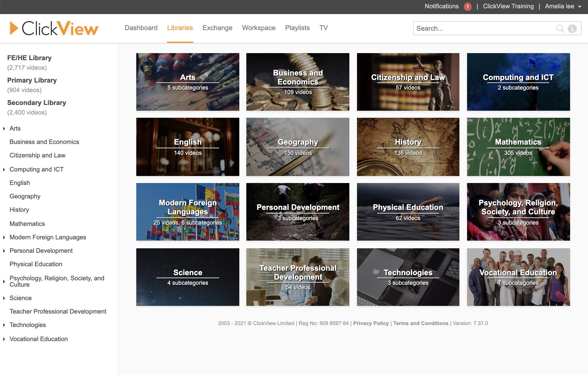
Task: Open the Exchange tab
Action: [x=217, y=28]
